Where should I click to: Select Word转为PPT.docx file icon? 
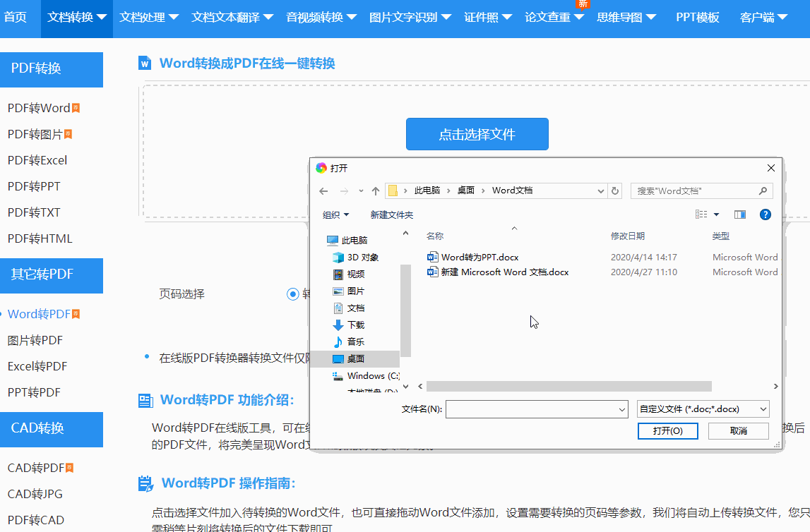tap(432, 257)
